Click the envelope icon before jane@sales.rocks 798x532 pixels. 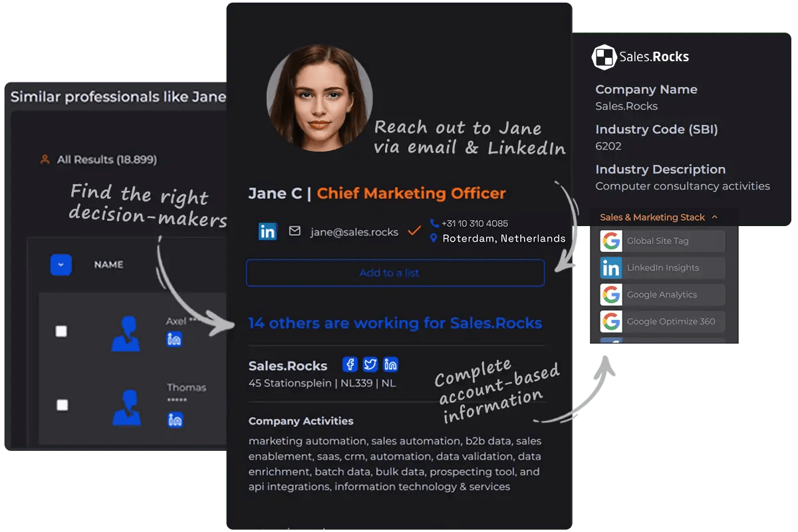[295, 231]
